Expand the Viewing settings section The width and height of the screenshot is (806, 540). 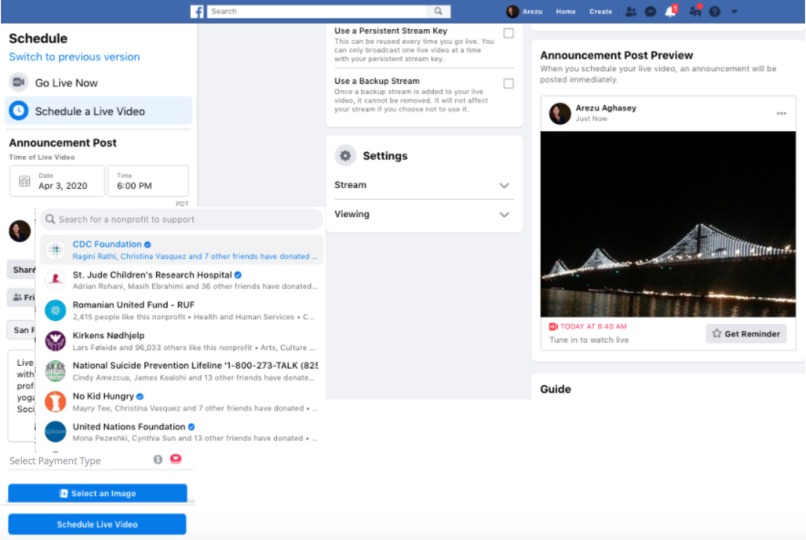(424, 214)
